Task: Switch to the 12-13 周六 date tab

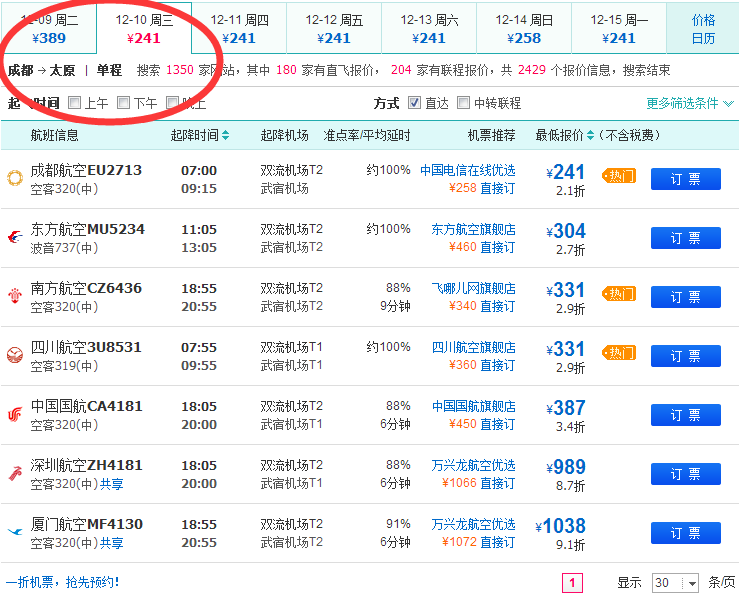Action: coord(429,29)
